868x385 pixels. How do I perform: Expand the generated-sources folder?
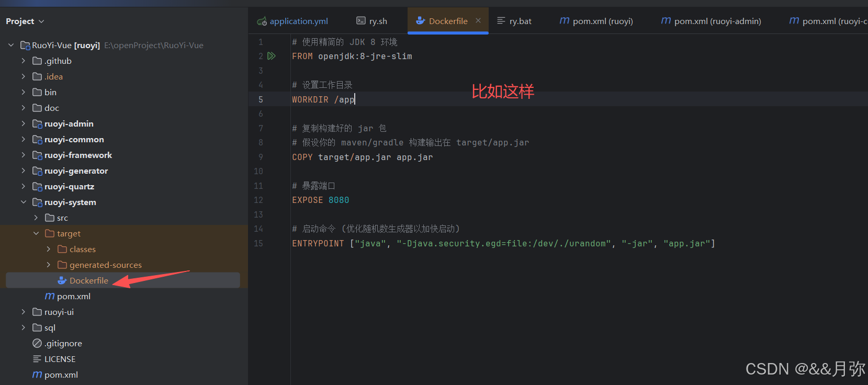tap(49, 265)
